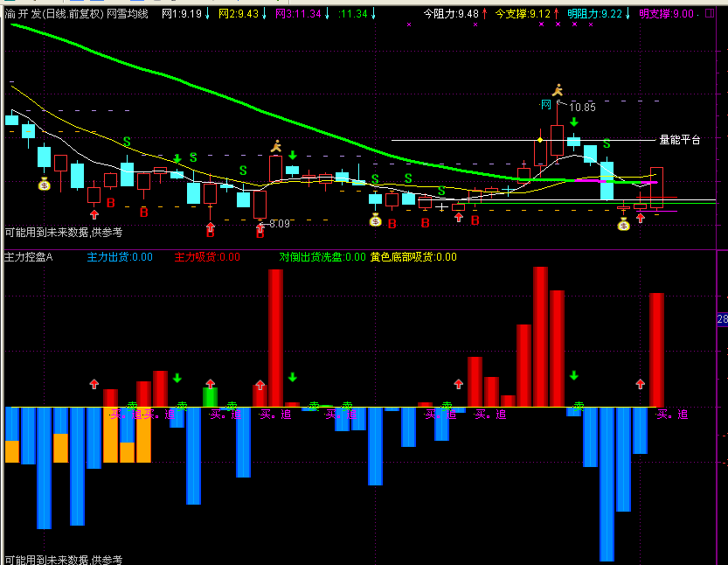
Task: Click the white 今阻力:9.48 label
Action: [451, 14]
